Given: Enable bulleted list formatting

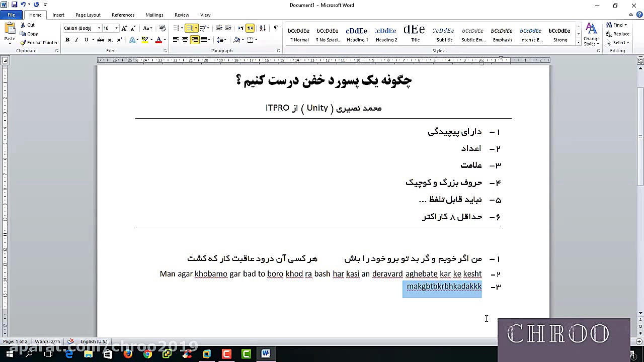Looking at the screenshot, I should tap(176, 28).
